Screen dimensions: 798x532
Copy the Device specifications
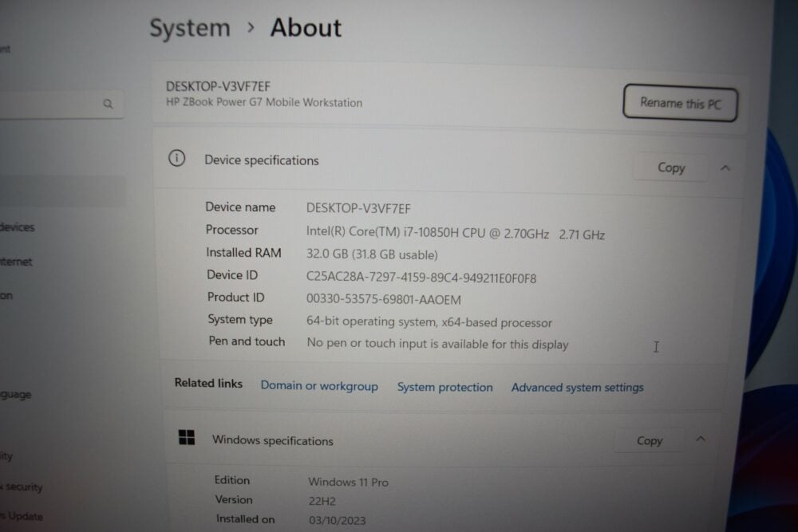671,167
